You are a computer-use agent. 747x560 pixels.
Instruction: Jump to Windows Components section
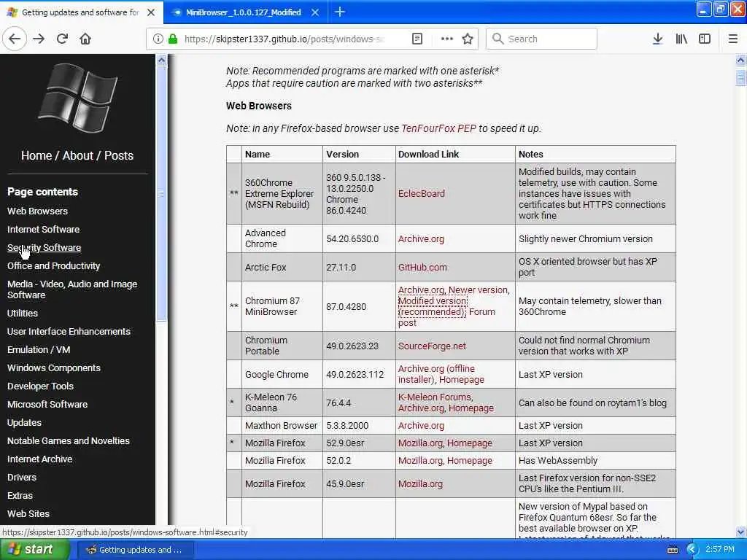[54, 367]
